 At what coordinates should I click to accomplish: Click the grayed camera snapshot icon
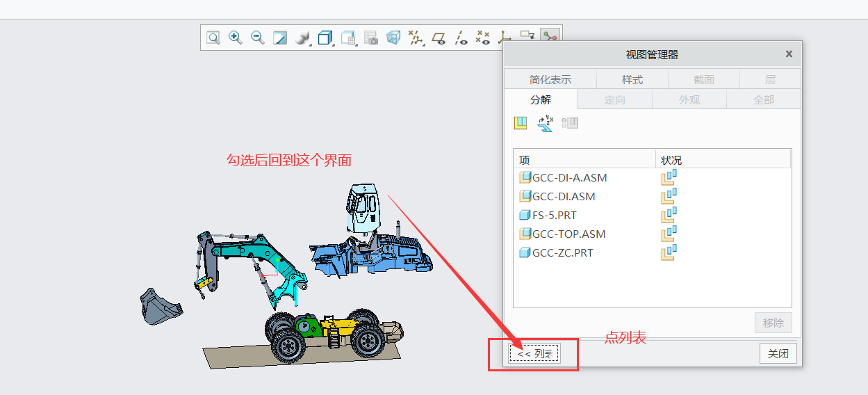[371, 38]
